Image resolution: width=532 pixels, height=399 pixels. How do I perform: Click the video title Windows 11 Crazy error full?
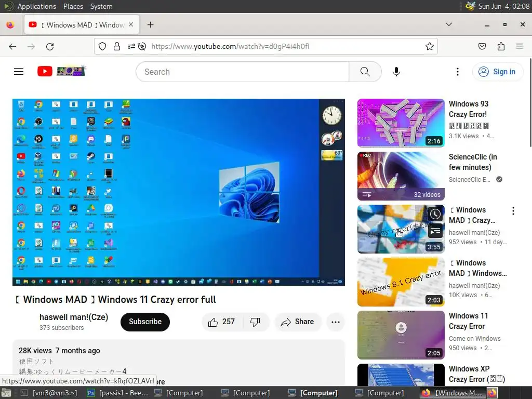point(115,300)
